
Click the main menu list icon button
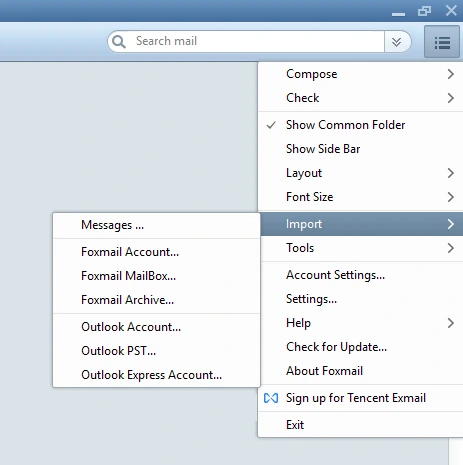[x=442, y=42]
